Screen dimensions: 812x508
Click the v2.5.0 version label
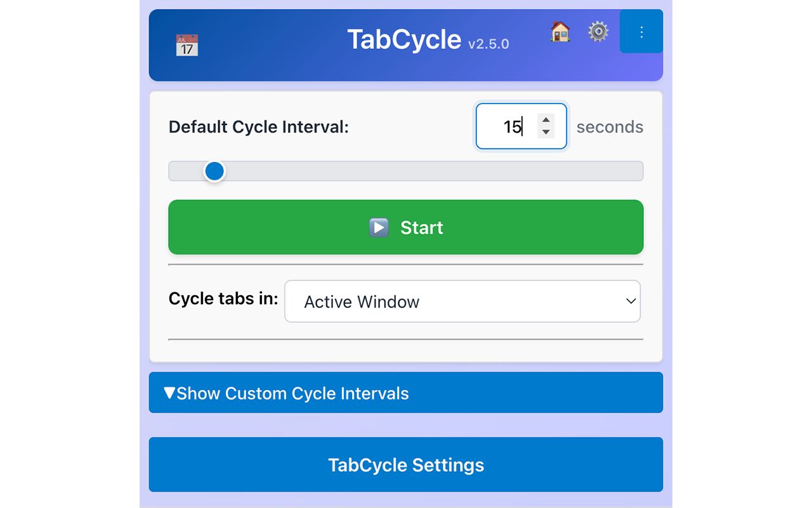pyautogui.click(x=488, y=44)
